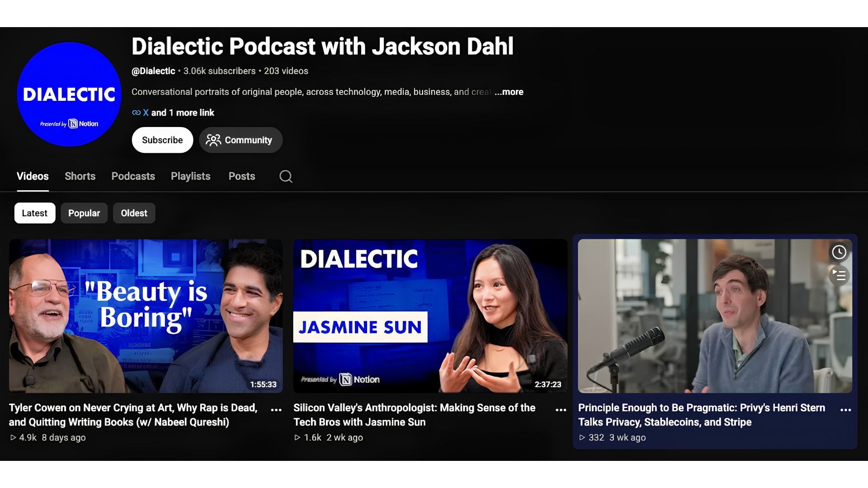The width and height of the screenshot is (868, 488).
Task: Click the Silicon Valley's Anthropologist video title
Action: pos(415,415)
